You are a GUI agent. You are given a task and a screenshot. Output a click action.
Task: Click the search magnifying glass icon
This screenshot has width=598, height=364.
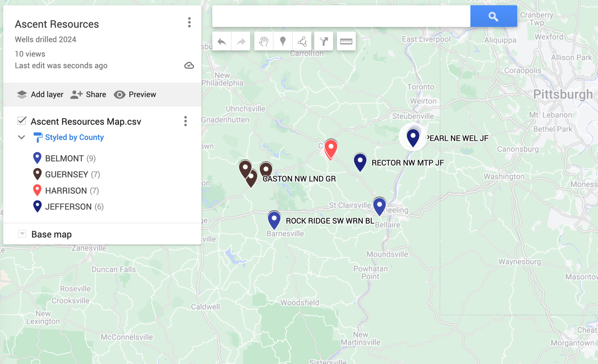pos(493,16)
